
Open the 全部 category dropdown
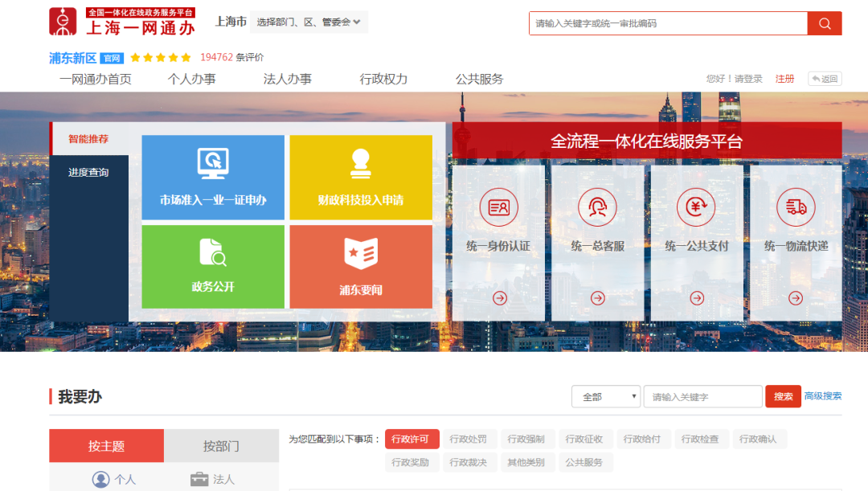tap(606, 396)
